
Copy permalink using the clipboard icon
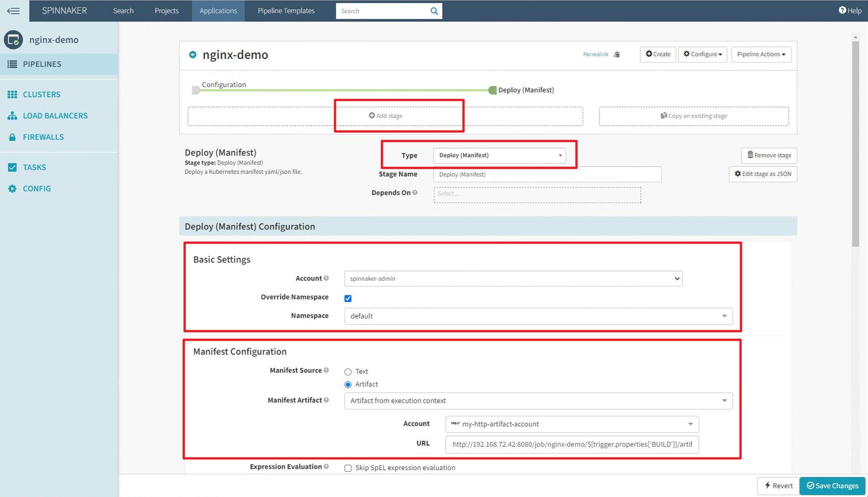coord(616,54)
